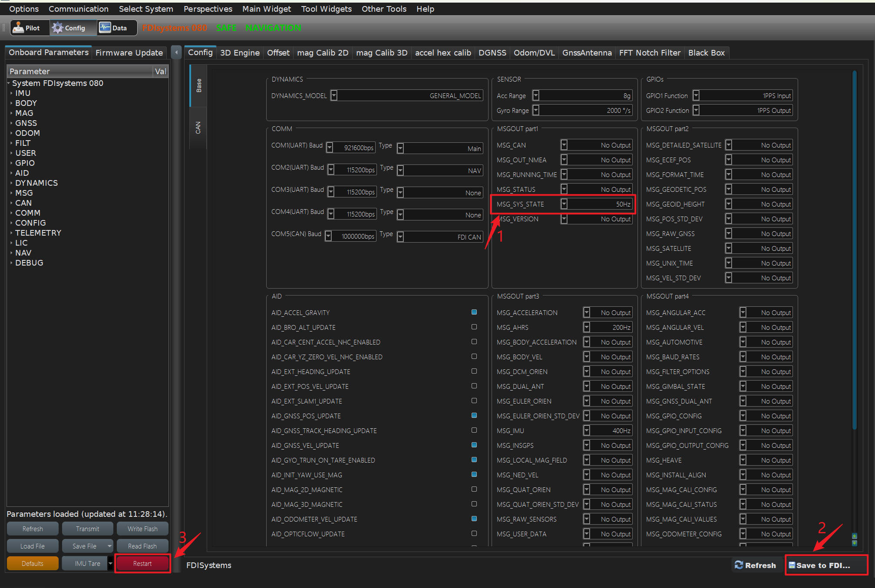Open Save File dropdown arrow

click(109, 546)
